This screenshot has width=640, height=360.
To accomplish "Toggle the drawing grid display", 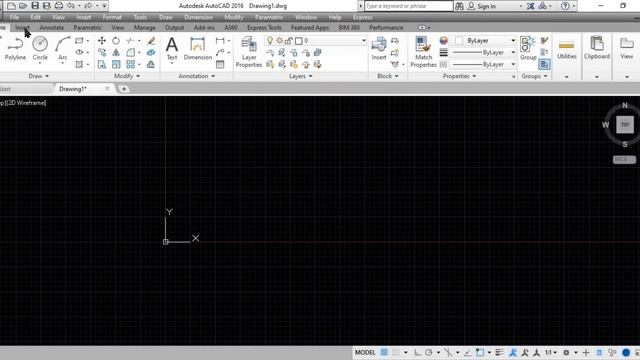I will coord(384,353).
